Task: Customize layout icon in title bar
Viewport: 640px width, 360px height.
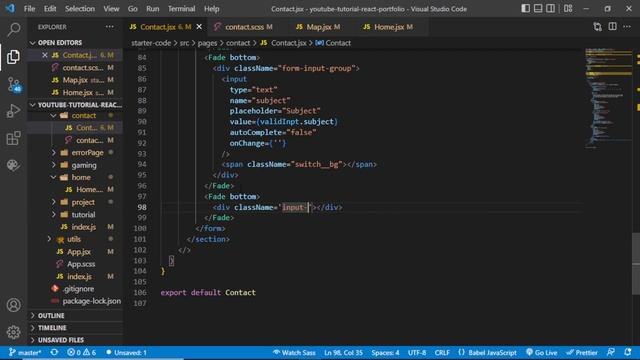Action: coord(568,9)
